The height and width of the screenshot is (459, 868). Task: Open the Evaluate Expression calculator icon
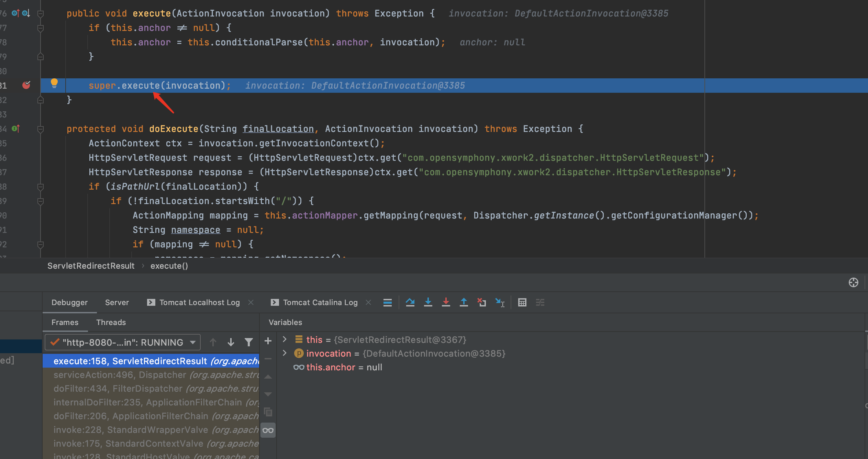pyautogui.click(x=522, y=302)
